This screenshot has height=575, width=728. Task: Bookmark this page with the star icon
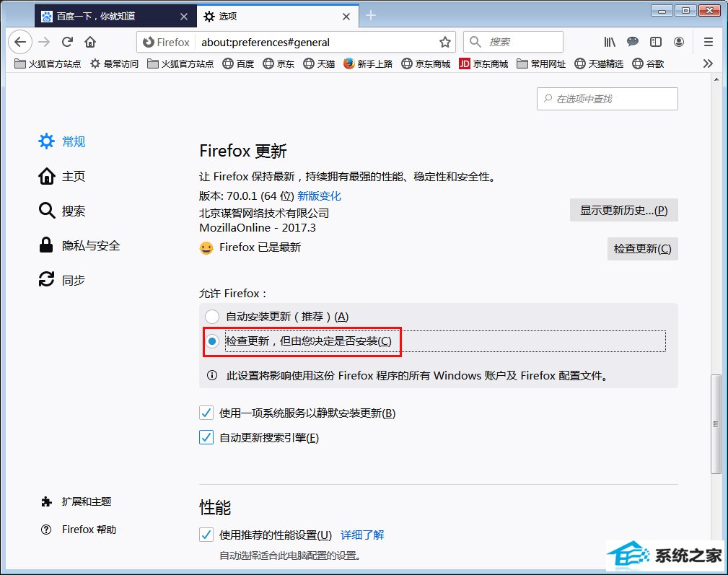pos(444,43)
